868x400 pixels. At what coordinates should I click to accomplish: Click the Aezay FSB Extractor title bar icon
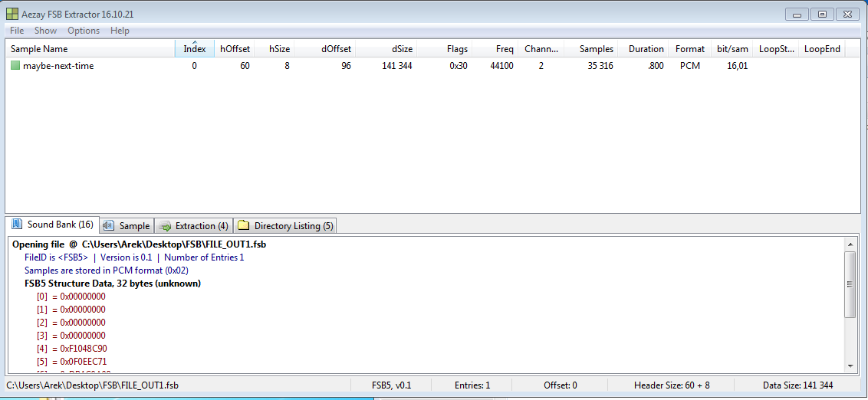tap(12, 14)
